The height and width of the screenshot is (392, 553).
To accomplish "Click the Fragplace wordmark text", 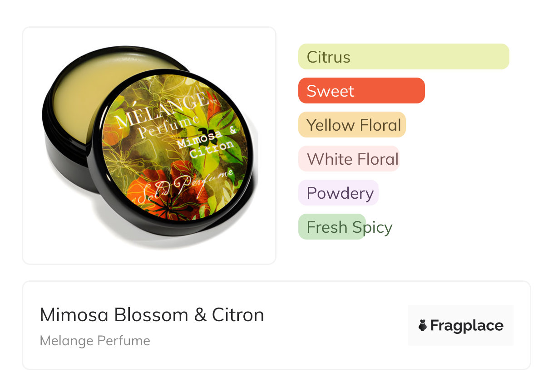I will [466, 325].
